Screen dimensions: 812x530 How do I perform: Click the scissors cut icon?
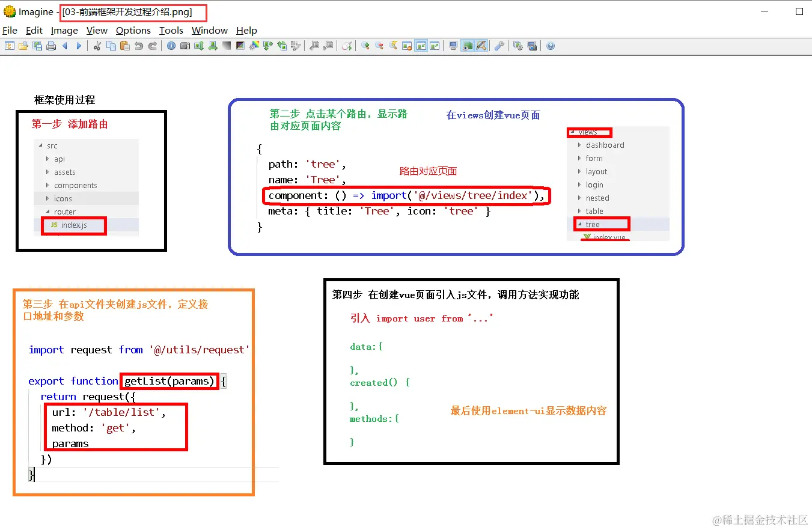97,46
